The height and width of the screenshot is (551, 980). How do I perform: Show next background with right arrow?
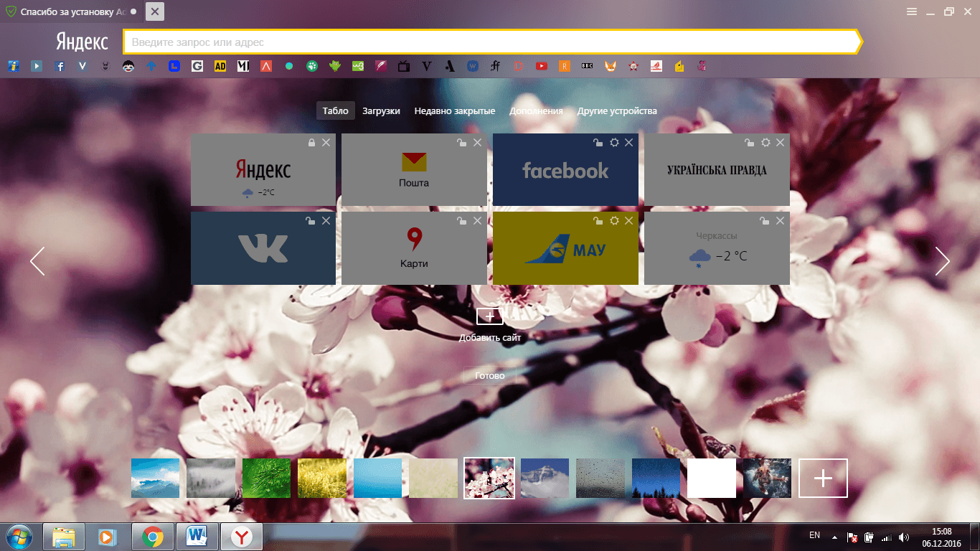coord(942,261)
